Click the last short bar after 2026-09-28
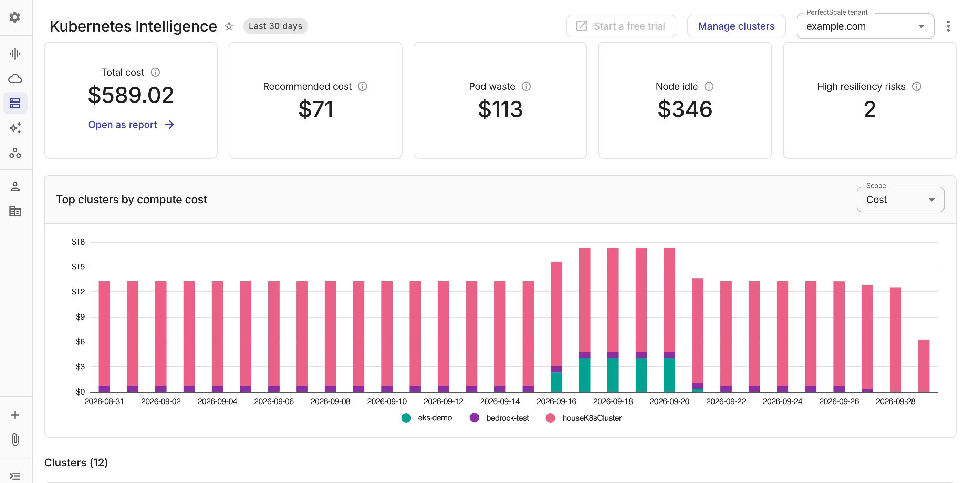This screenshot has width=980, height=483. pyautogui.click(x=923, y=366)
